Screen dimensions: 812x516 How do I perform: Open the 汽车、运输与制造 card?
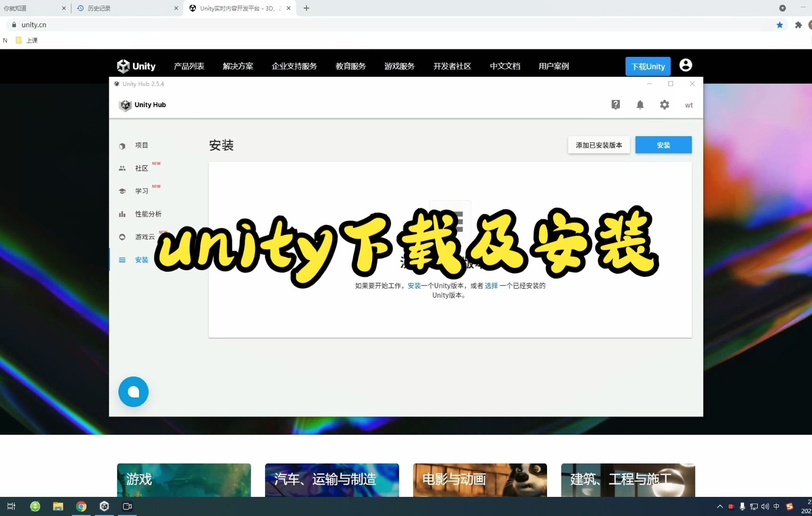[x=332, y=480]
